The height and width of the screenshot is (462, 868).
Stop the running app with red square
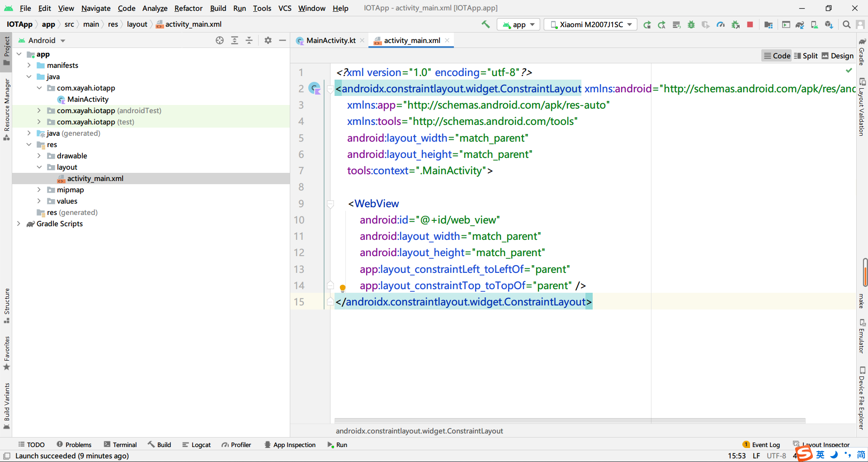coord(750,24)
